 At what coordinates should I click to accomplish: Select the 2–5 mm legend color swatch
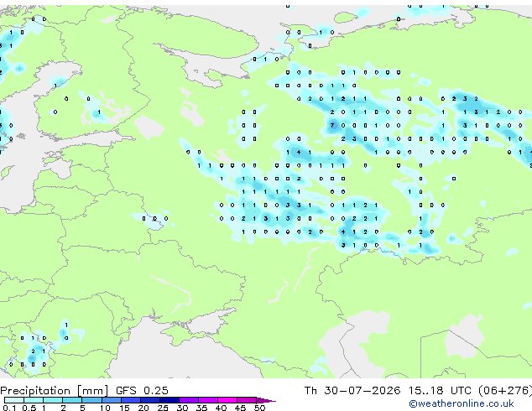click(x=72, y=400)
